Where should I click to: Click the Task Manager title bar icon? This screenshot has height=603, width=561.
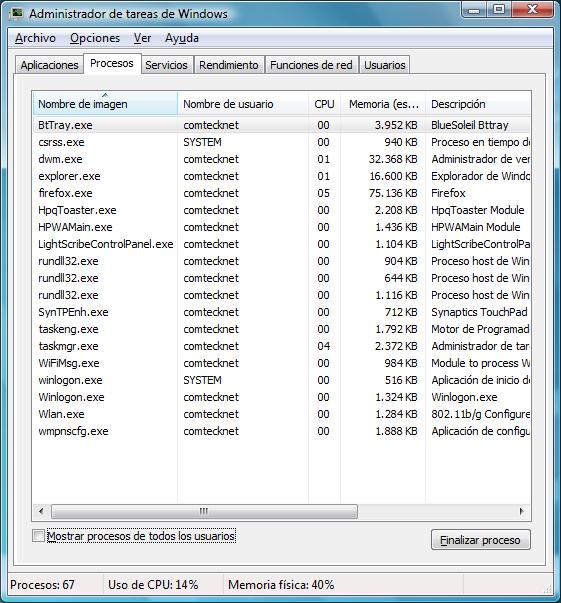[16, 13]
